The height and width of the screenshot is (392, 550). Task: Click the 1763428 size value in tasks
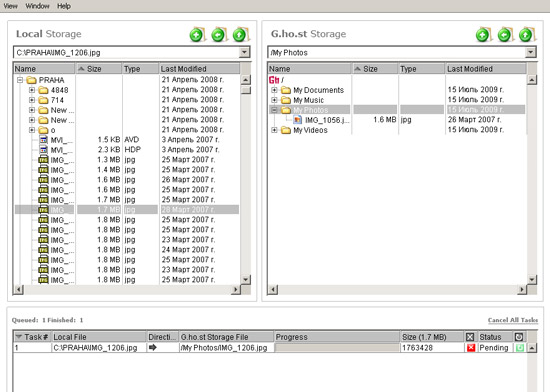point(417,347)
